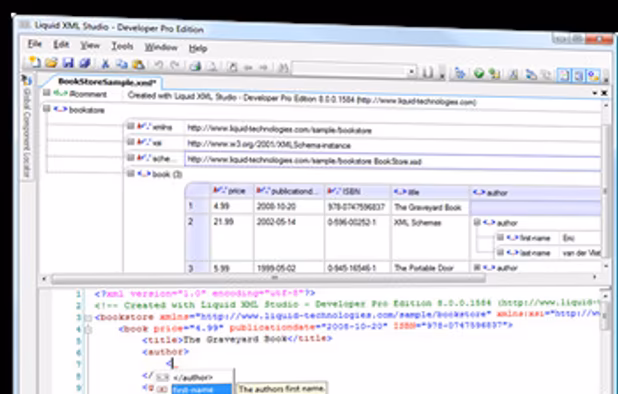Click the Print toolbar icon

pos(195,66)
